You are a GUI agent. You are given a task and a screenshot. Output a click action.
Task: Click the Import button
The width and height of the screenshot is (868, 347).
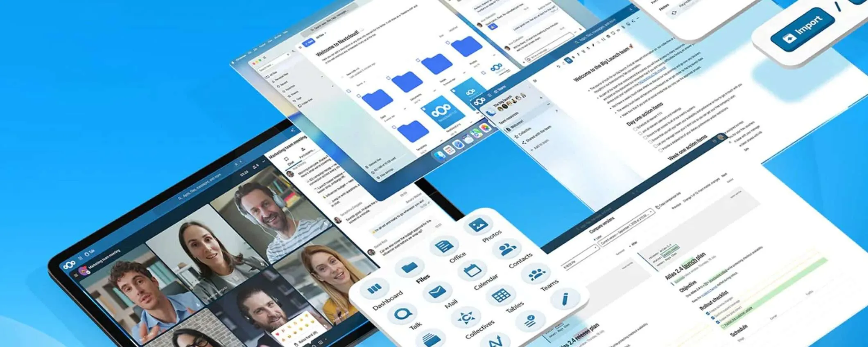[803, 29]
